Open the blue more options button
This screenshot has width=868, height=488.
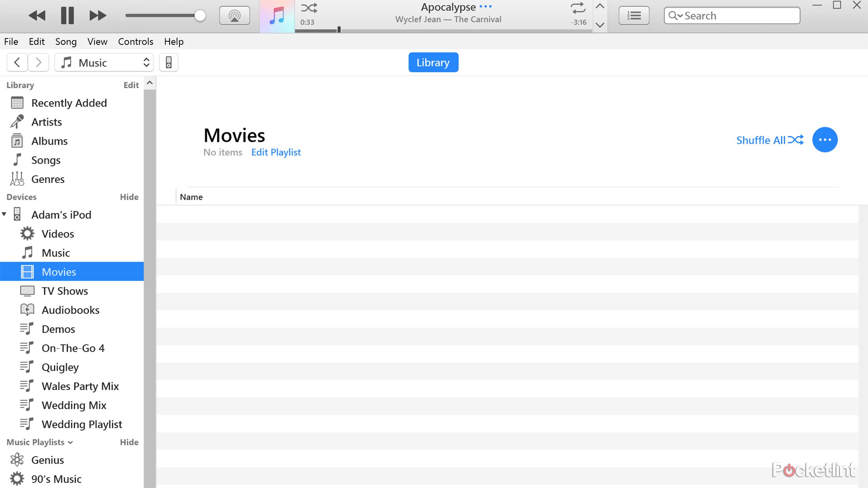point(825,140)
